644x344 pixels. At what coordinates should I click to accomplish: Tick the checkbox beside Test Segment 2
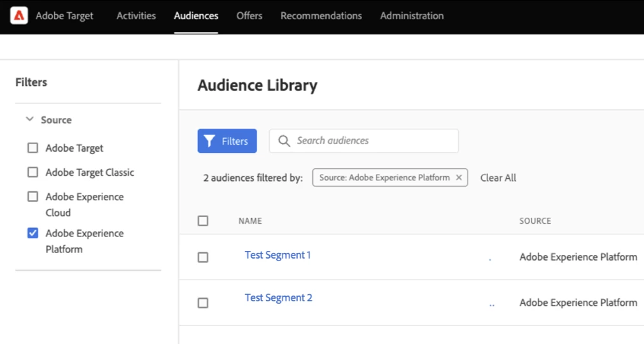click(203, 303)
